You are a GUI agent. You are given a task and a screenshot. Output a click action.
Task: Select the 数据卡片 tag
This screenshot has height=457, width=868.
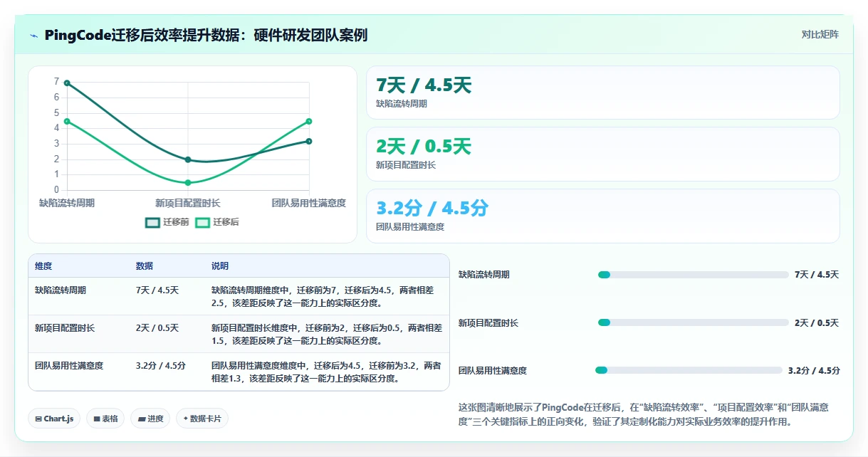tap(202, 419)
